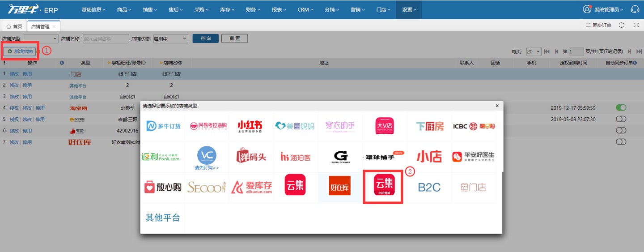The image size is (644, 252).
Task: Open the 采购 menu
Action: coord(201,9)
